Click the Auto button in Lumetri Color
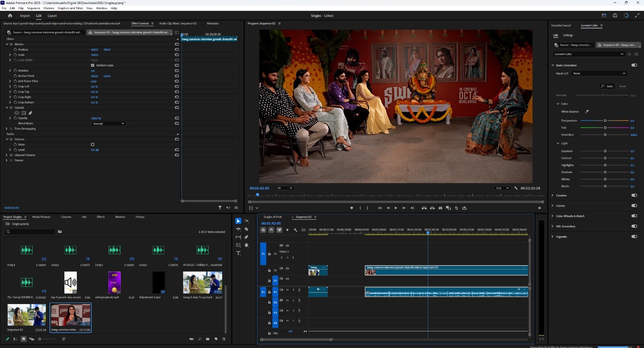Viewport: 644px width, 348px height. point(607,86)
